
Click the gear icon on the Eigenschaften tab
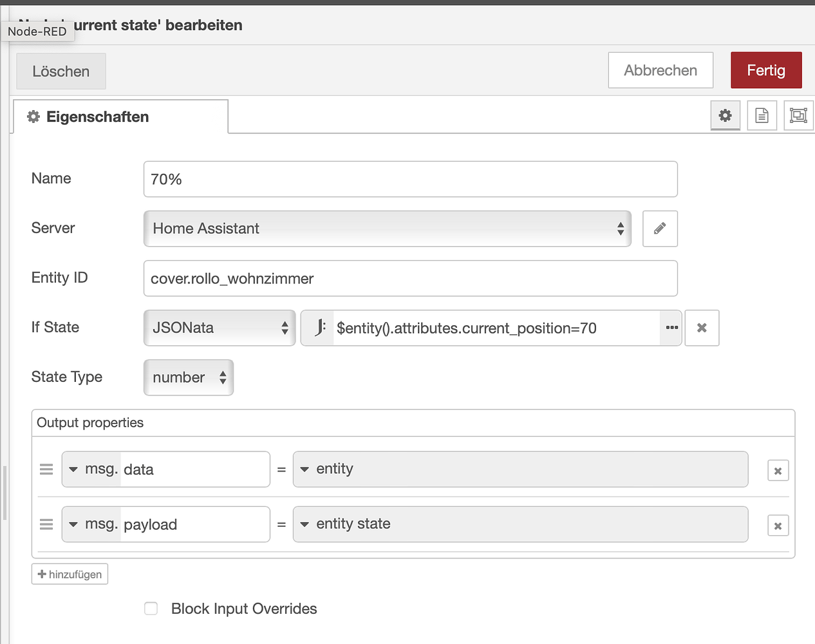[x=33, y=117]
